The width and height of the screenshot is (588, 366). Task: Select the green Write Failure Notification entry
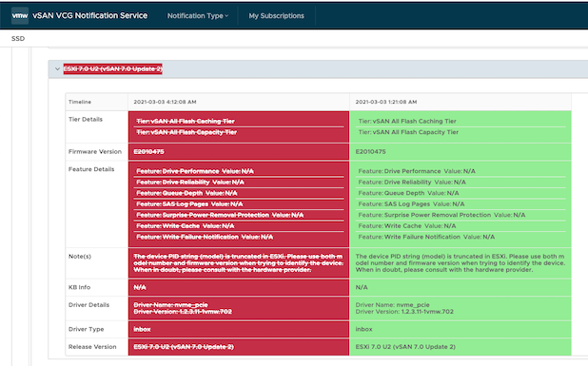click(426, 237)
